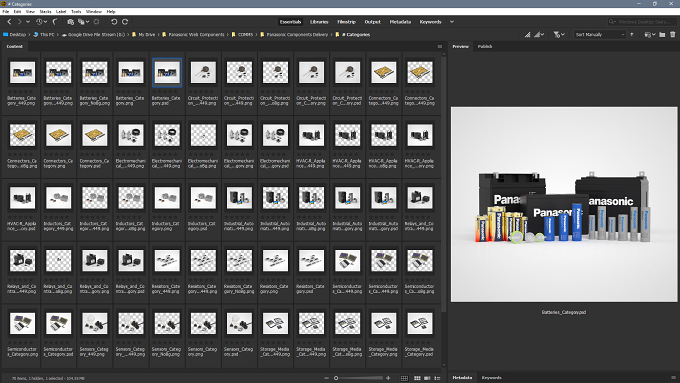Switch to the Filmstrip workspace
The width and height of the screenshot is (680, 383).
coord(347,22)
